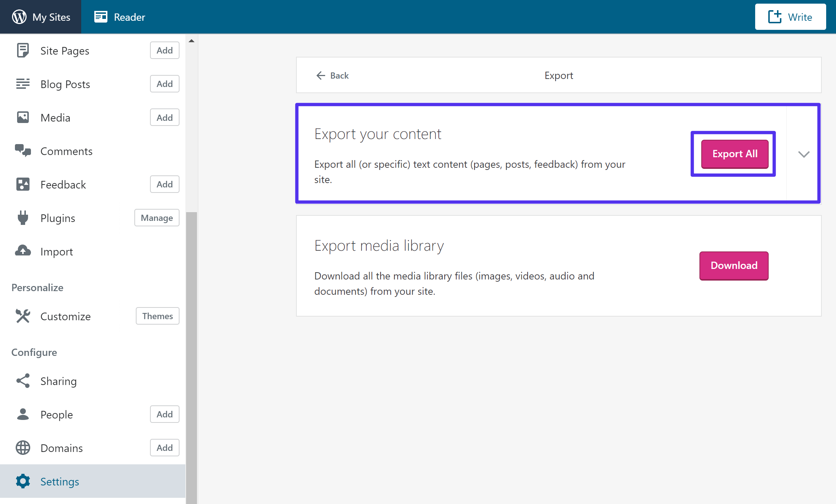Open Settings menu item

point(59,481)
